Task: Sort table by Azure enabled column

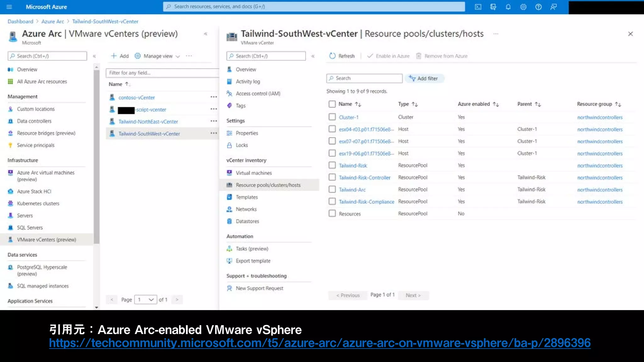Action: click(x=478, y=104)
